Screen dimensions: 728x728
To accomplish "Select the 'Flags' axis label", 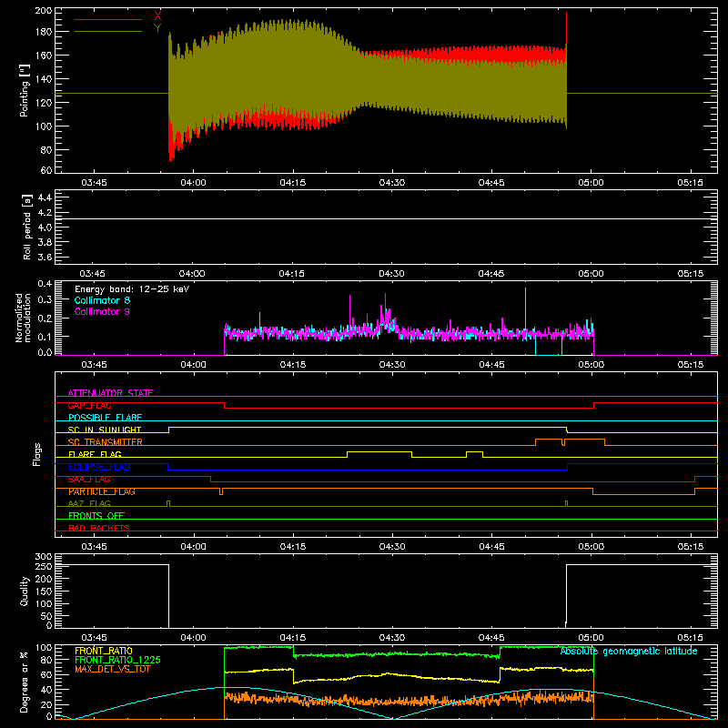I will (x=37, y=454).
